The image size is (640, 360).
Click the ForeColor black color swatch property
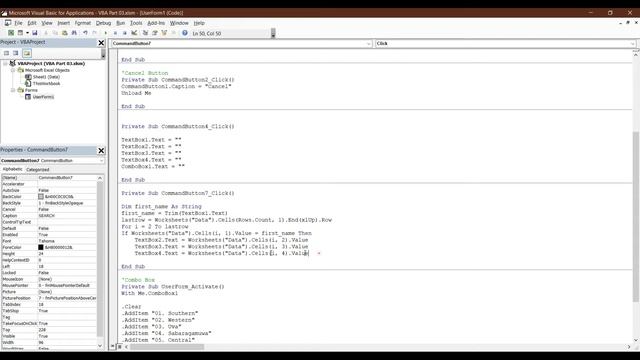click(x=41, y=247)
